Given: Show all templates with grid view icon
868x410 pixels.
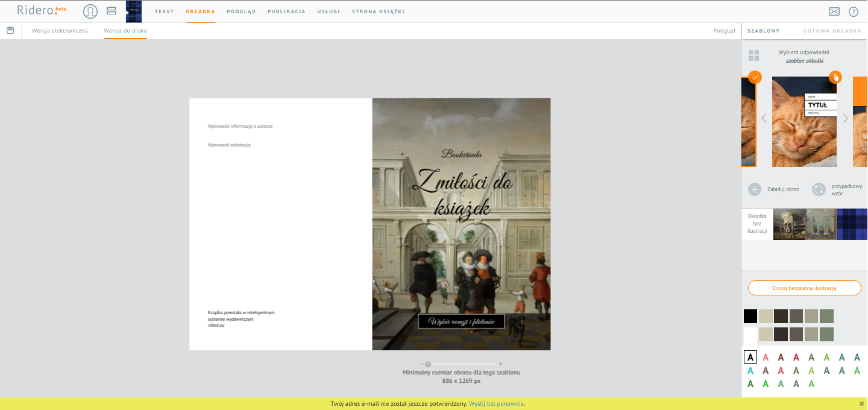Looking at the screenshot, I should [x=754, y=56].
